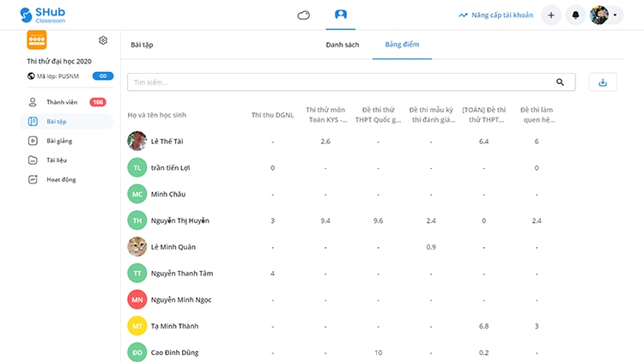Click the plus icon to create new
The image size is (644, 362).
[551, 15]
